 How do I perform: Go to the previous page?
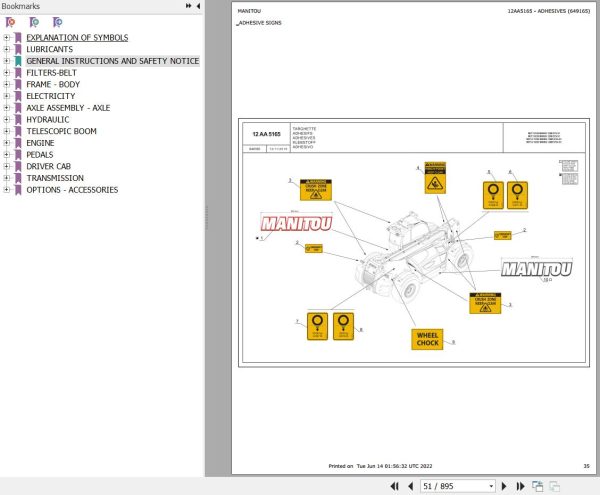411,486
